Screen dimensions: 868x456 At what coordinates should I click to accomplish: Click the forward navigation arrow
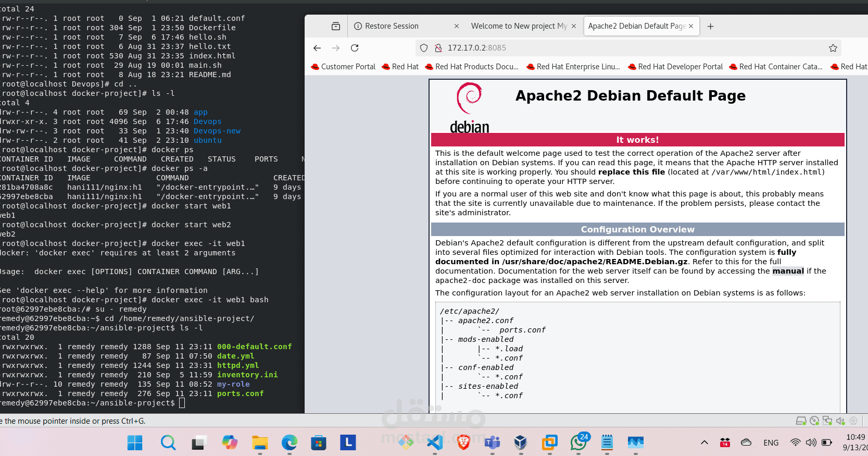pos(336,48)
